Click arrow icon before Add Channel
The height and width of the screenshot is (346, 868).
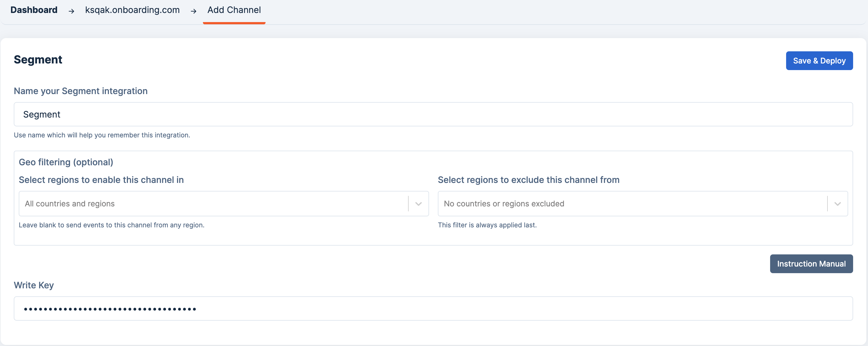tap(193, 11)
